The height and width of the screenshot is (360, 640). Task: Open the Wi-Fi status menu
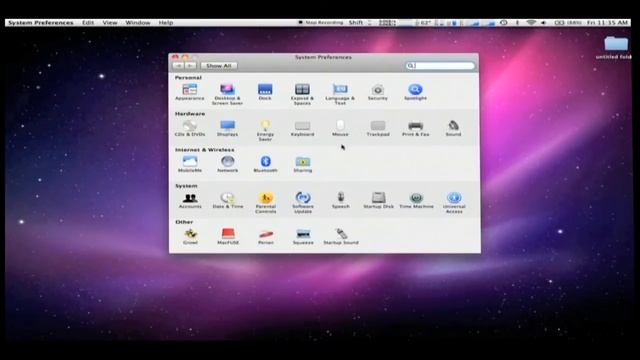click(531, 23)
